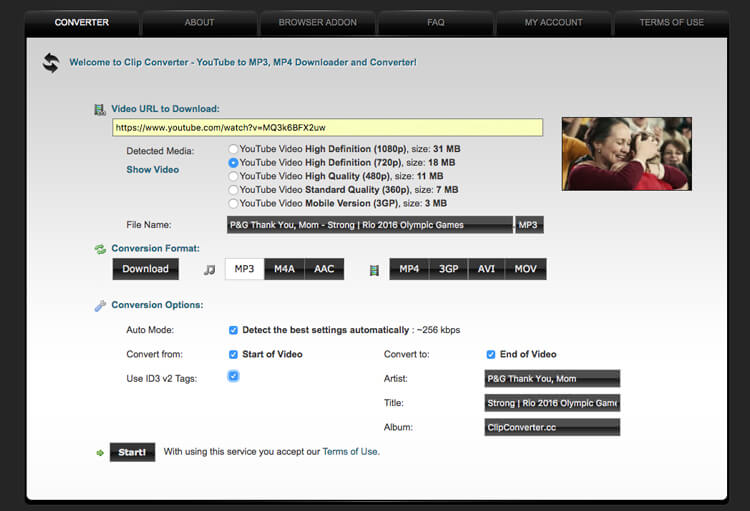Uncheck End of Video checkbox
Viewport: 750px width, 511px height.
click(x=491, y=355)
